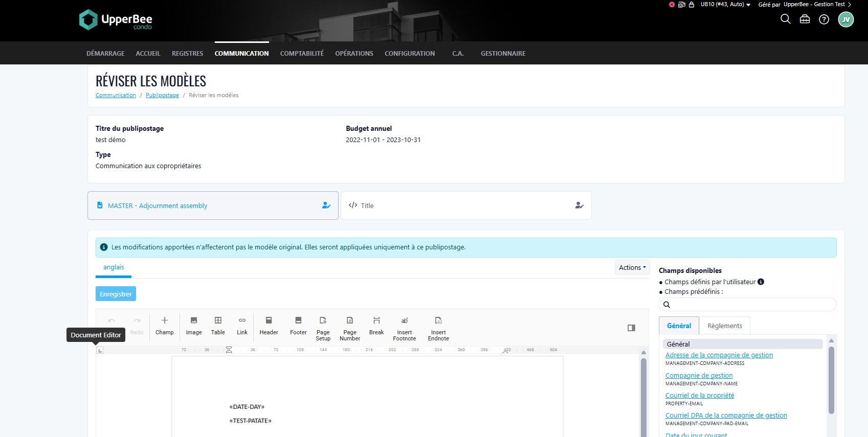Click the edit icon on MASTER template card

pyautogui.click(x=326, y=205)
